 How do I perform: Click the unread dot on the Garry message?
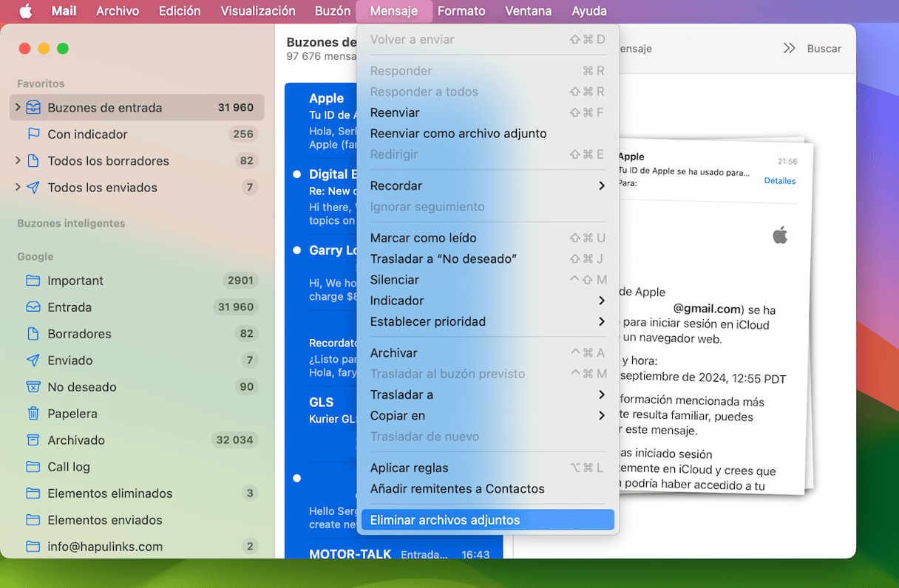pyautogui.click(x=297, y=250)
